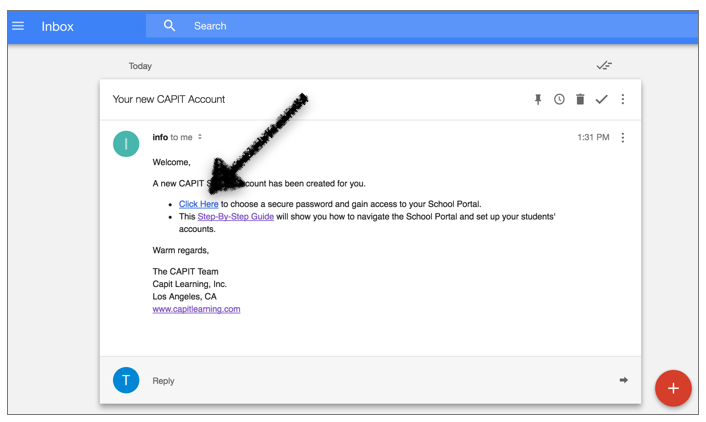Click the sweep mark-all-done icon beside Today
Viewport: 706px width, 422px height.
point(604,66)
